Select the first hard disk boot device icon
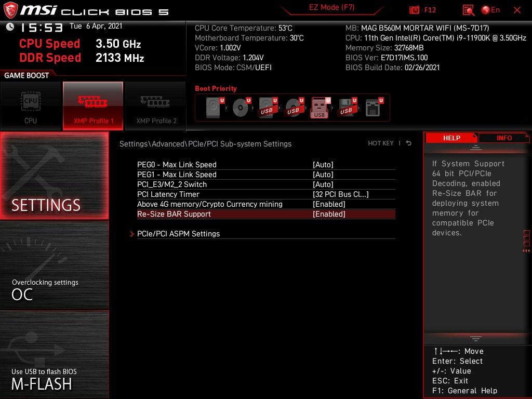The image size is (532, 399). [x=215, y=108]
